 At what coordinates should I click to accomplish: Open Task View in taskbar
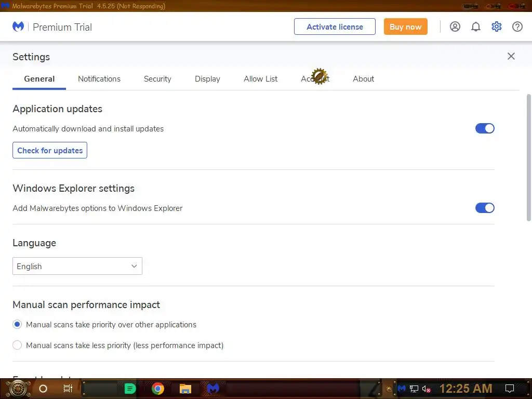(x=68, y=389)
